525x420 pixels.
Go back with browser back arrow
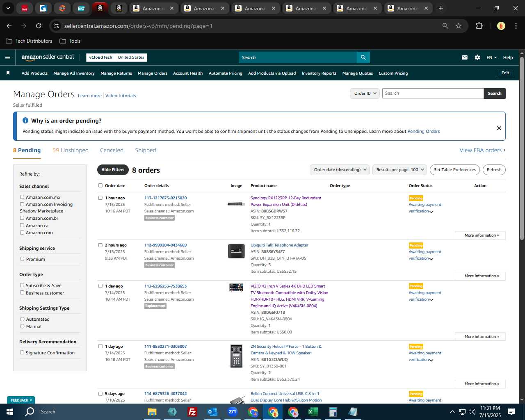(x=9, y=26)
